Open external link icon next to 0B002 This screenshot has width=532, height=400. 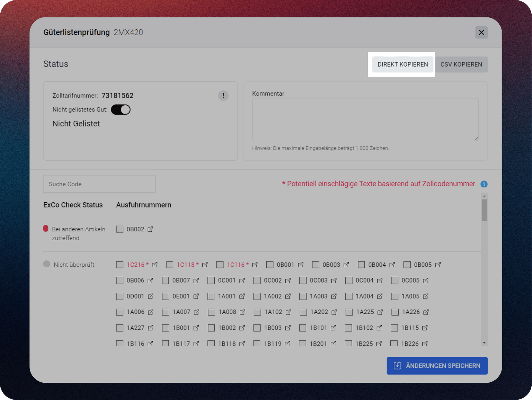(150, 229)
